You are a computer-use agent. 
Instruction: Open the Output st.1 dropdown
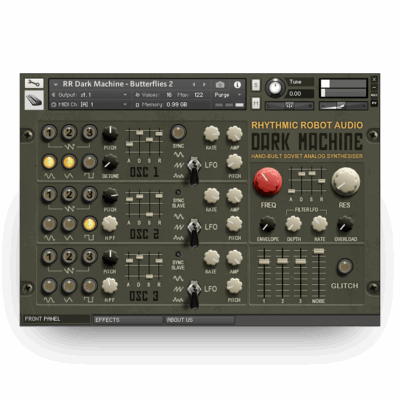click(x=89, y=95)
